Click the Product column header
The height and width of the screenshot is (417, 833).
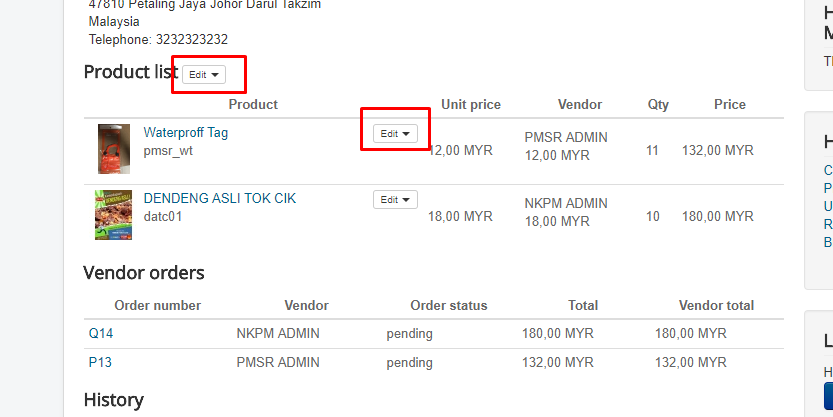pos(253,104)
